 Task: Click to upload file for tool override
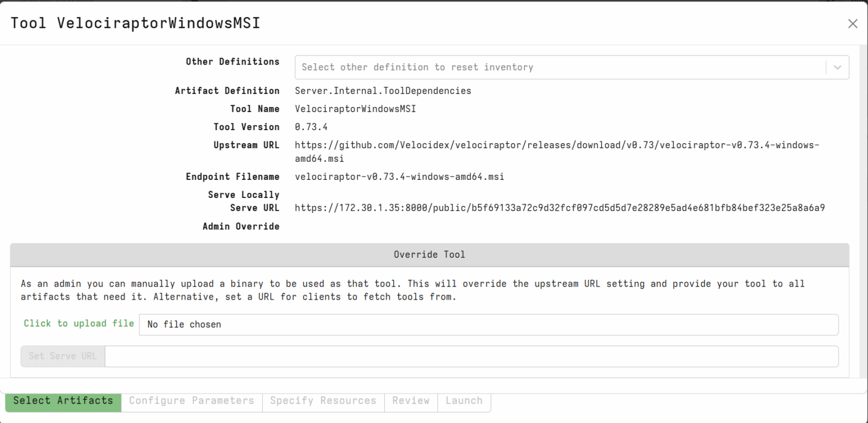(79, 323)
